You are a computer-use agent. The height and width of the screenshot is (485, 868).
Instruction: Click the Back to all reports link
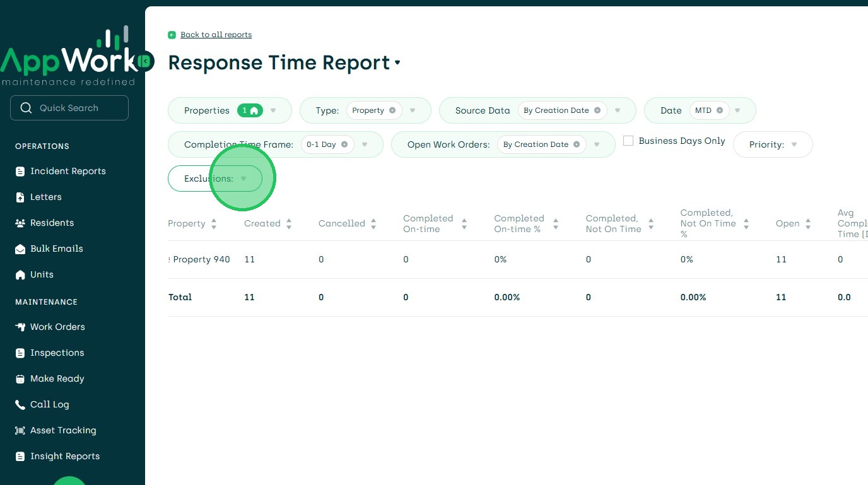pyautogui.click(x=216, y=35)
